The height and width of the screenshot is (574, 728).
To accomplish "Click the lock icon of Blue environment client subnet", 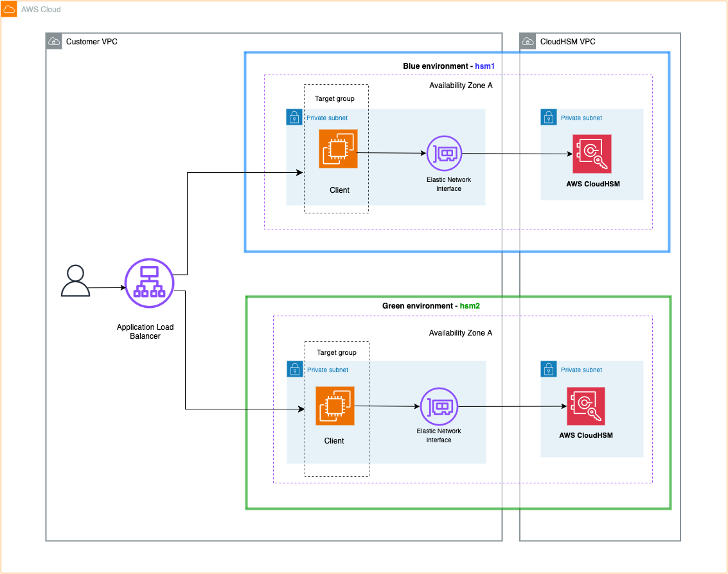I will coord(294,117).
